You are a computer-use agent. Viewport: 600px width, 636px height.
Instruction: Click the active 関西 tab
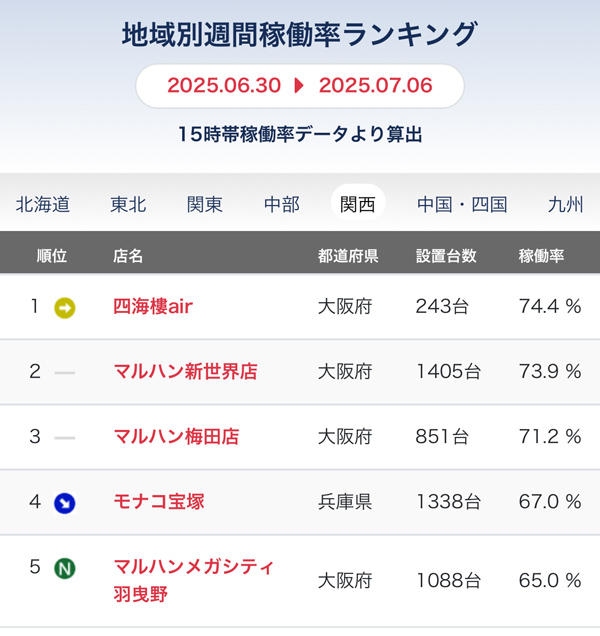click(358, 202)
